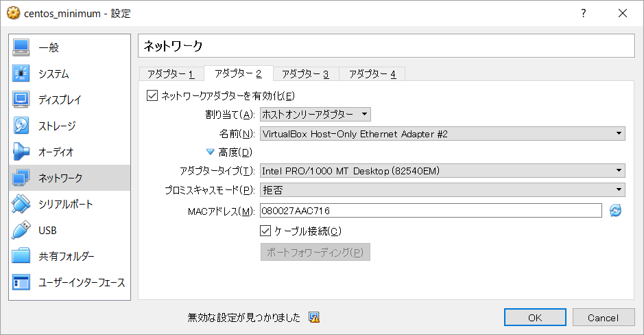
Task: Switch to アダプター 3 tab
Action: (306, 74)
